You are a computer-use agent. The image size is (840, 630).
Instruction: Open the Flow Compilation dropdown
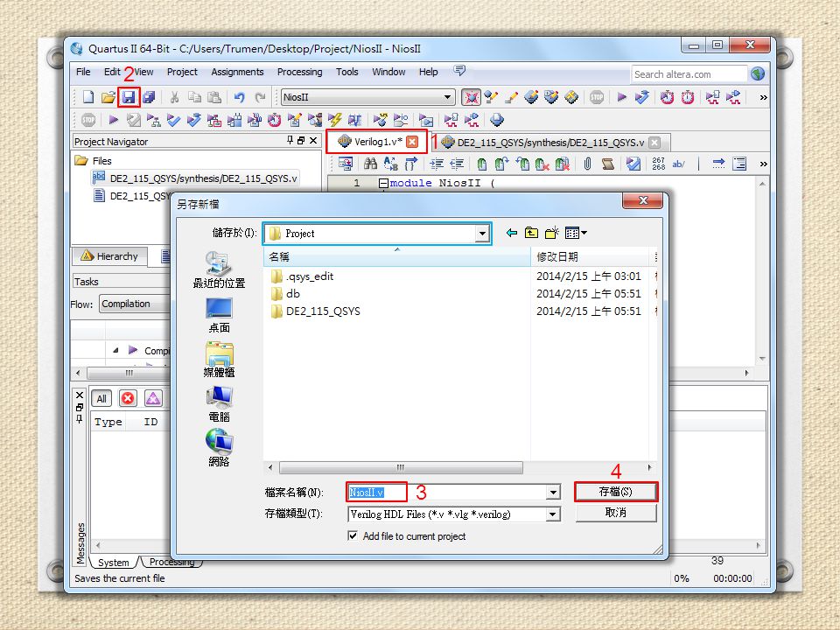coord(135,304)
